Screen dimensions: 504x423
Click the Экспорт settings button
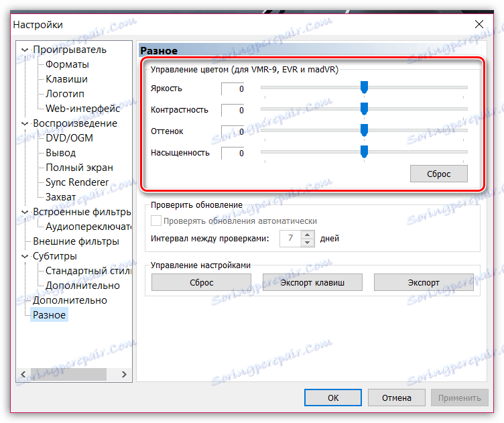pyautogui.click(x=424, y=282)
